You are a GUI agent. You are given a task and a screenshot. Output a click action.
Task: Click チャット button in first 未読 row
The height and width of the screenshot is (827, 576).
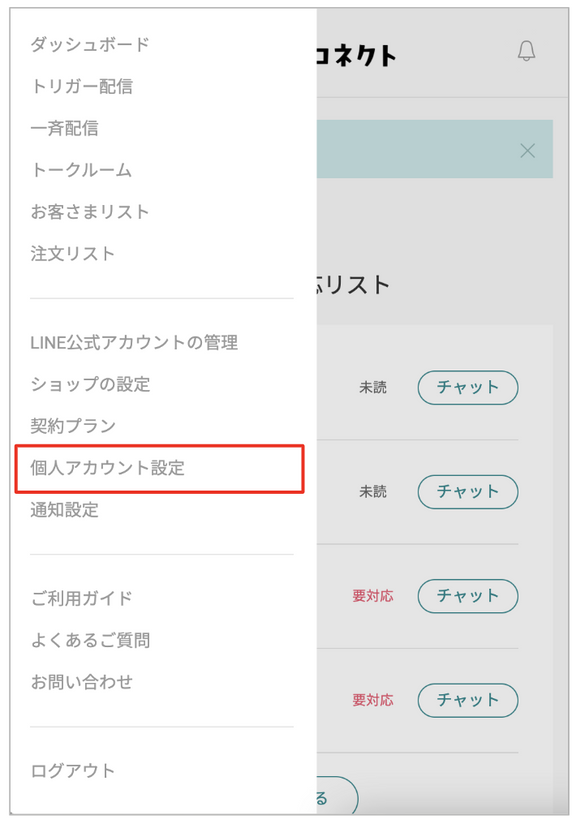pos(468,388)
